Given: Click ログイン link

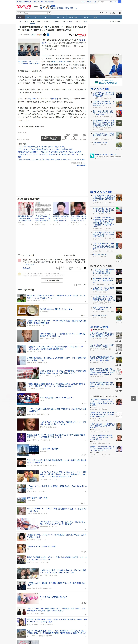Looking at the screenshot, I should coord(42,8).
